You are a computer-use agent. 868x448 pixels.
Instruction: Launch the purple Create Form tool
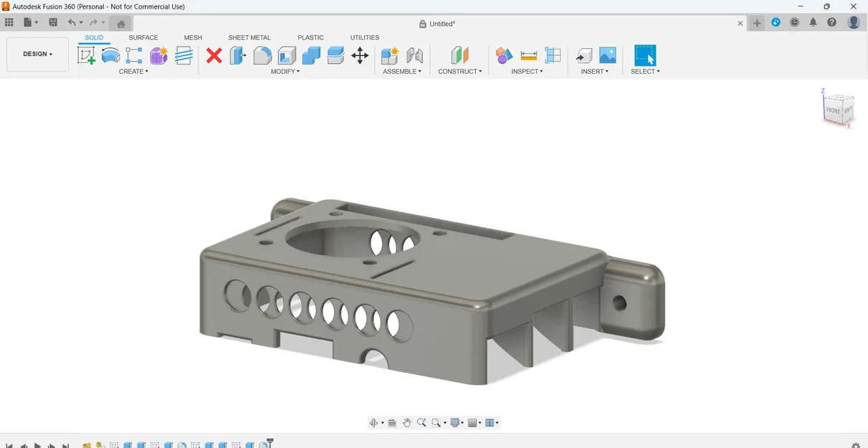point(158,55)
